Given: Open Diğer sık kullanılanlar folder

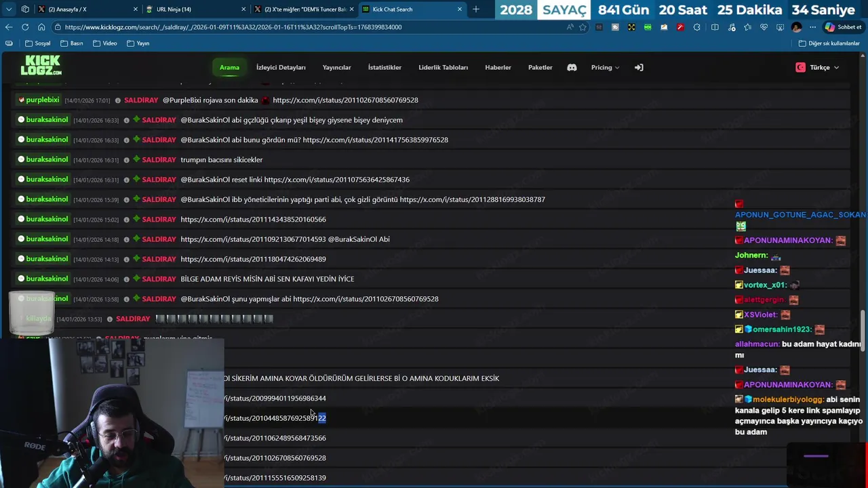Looking at the screenshot, I should 829,43.
